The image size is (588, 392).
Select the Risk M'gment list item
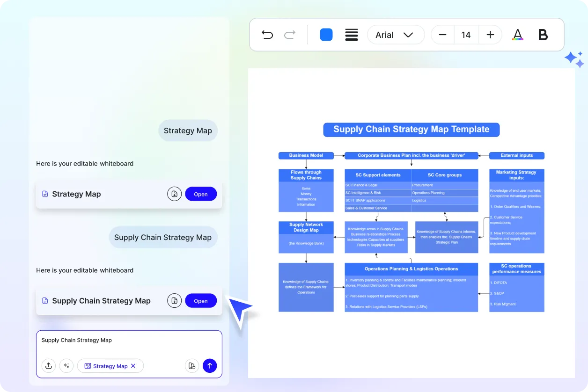point(503,304)
